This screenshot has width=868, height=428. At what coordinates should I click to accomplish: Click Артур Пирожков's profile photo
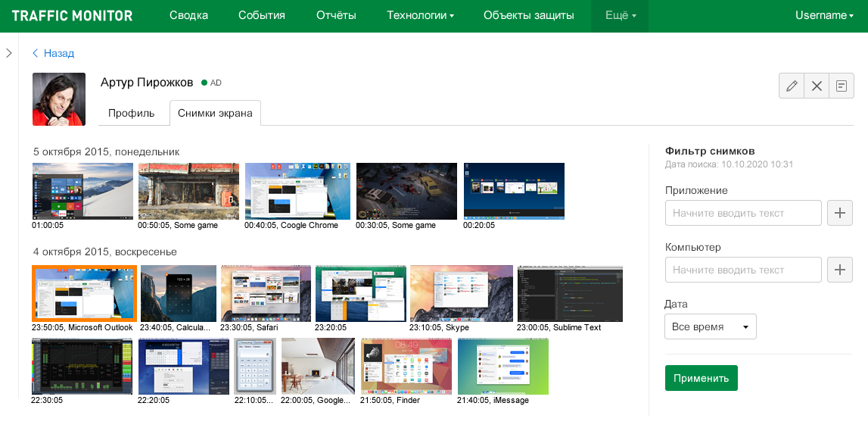click(x=59, y=99)
